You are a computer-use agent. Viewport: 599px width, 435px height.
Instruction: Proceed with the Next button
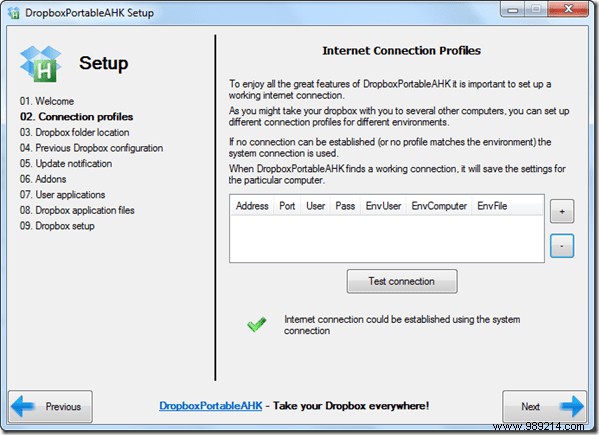[544, 406]
